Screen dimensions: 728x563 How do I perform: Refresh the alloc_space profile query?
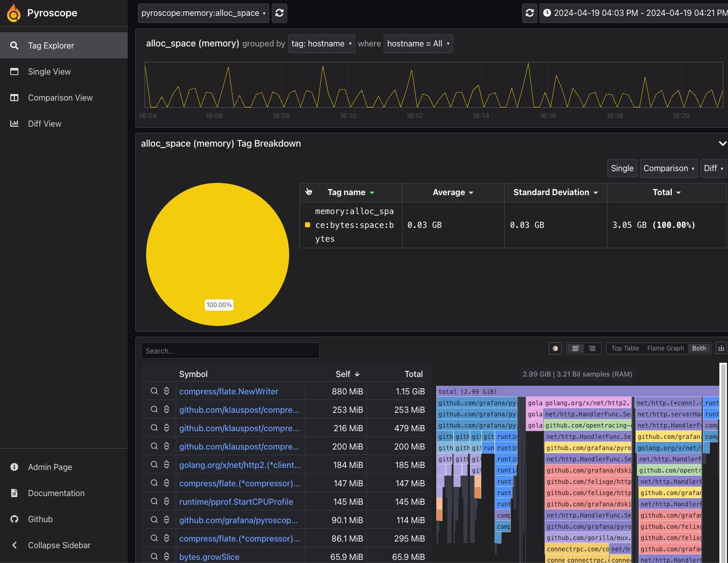[x=279, y=13]
